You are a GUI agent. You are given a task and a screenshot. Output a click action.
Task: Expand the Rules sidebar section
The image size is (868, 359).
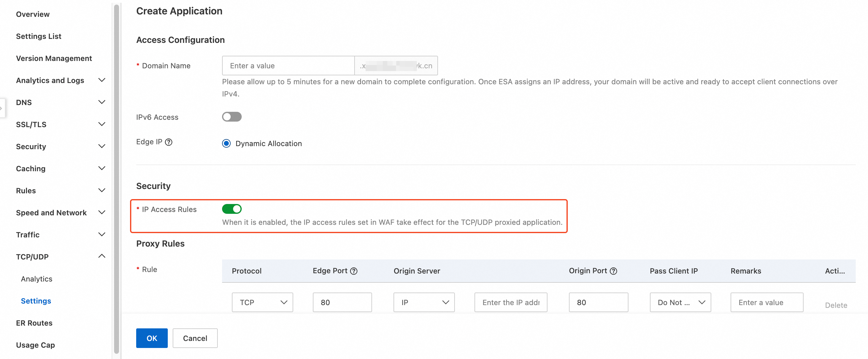(102, 191)
